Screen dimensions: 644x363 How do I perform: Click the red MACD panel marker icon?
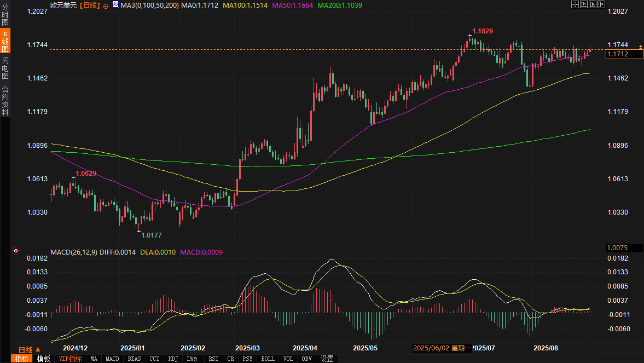coord(16,250)
